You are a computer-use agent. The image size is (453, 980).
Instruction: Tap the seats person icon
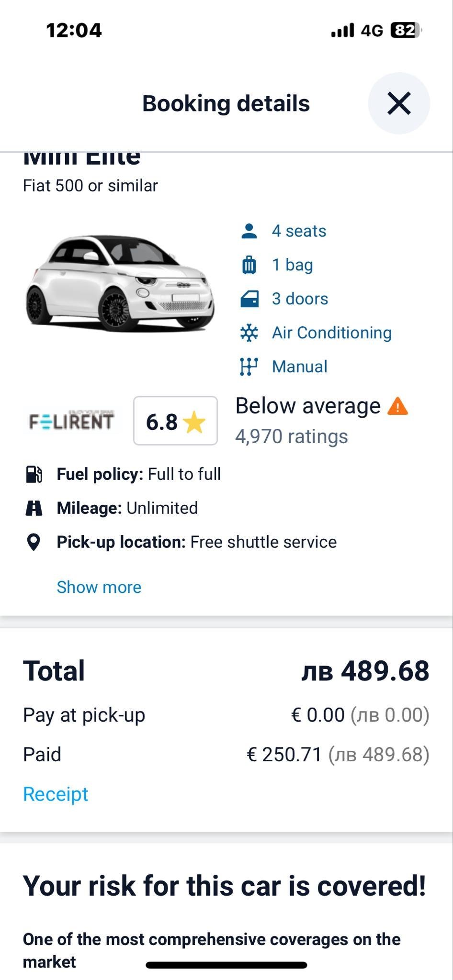[249, 231]
